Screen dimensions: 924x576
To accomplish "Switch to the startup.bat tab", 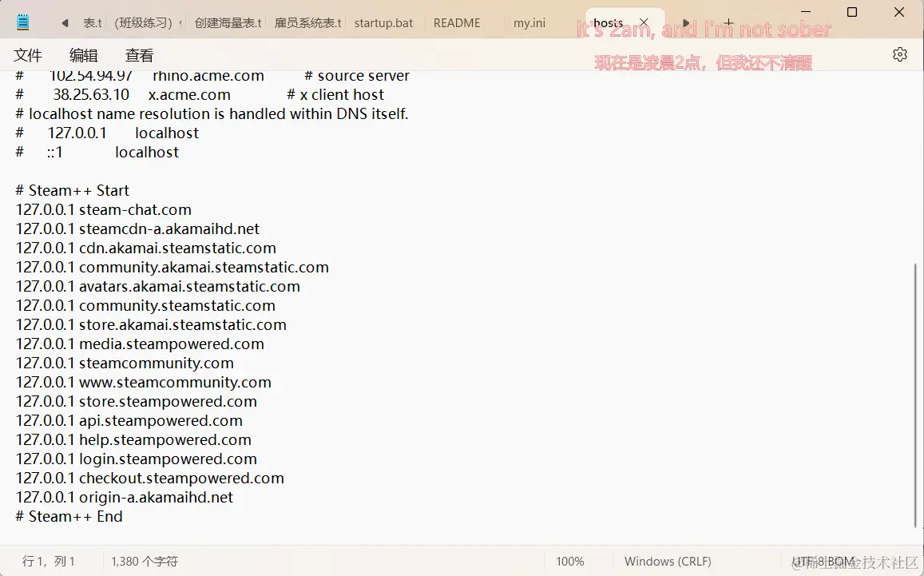I will tap(383, 23).
